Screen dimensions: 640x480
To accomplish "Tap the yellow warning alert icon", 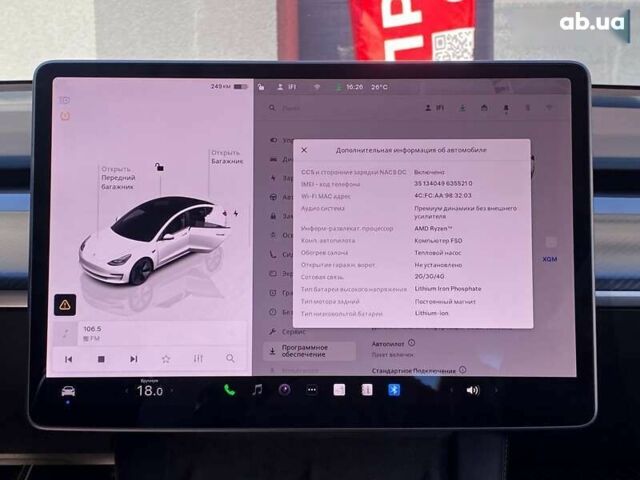I will click(x=65, y=304).
